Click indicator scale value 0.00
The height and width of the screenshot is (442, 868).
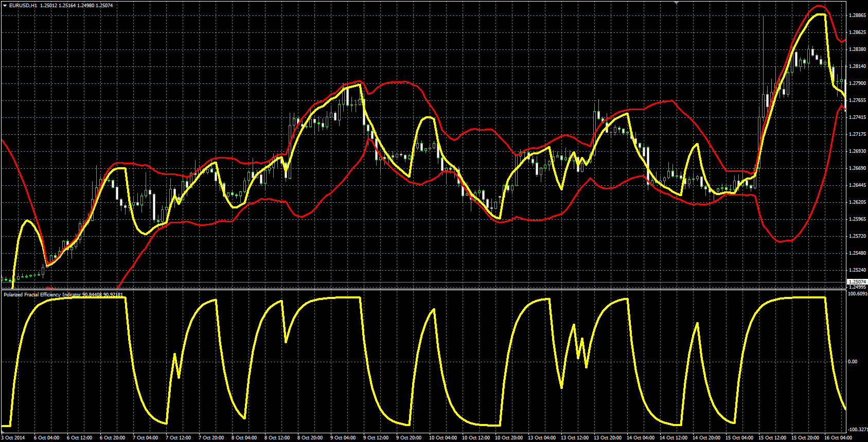click(853, 362)
